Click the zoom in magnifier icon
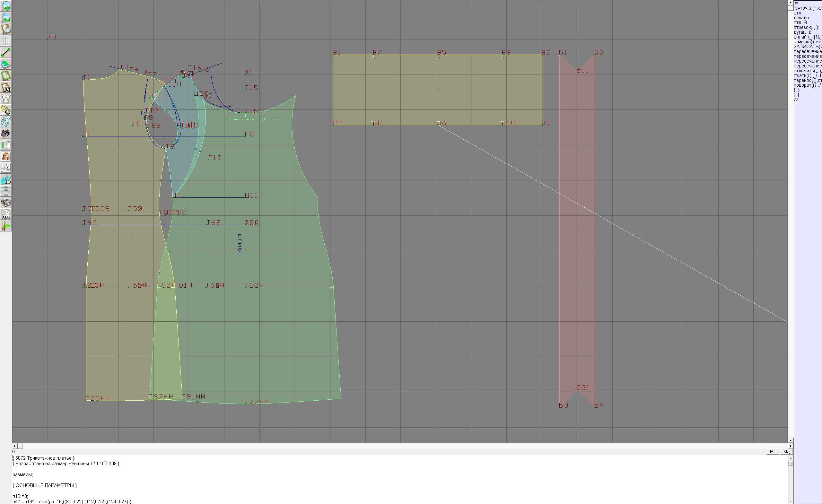 (x=6, y=6)
